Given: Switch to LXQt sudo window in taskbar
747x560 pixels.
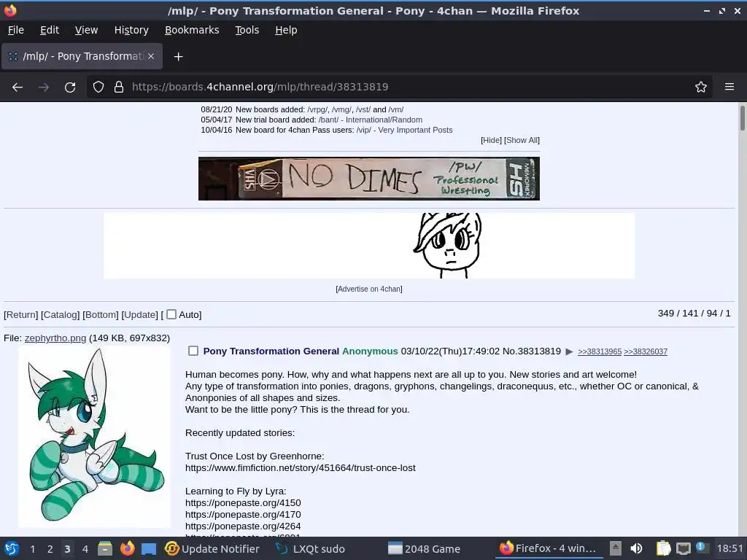Looking at the screenshot, I should pos(312,548).
